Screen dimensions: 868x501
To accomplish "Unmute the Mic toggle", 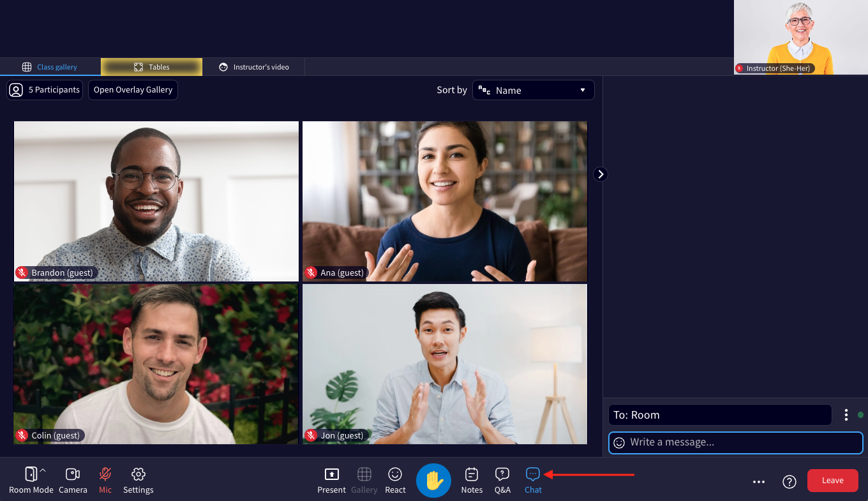I will click(105, 474).
